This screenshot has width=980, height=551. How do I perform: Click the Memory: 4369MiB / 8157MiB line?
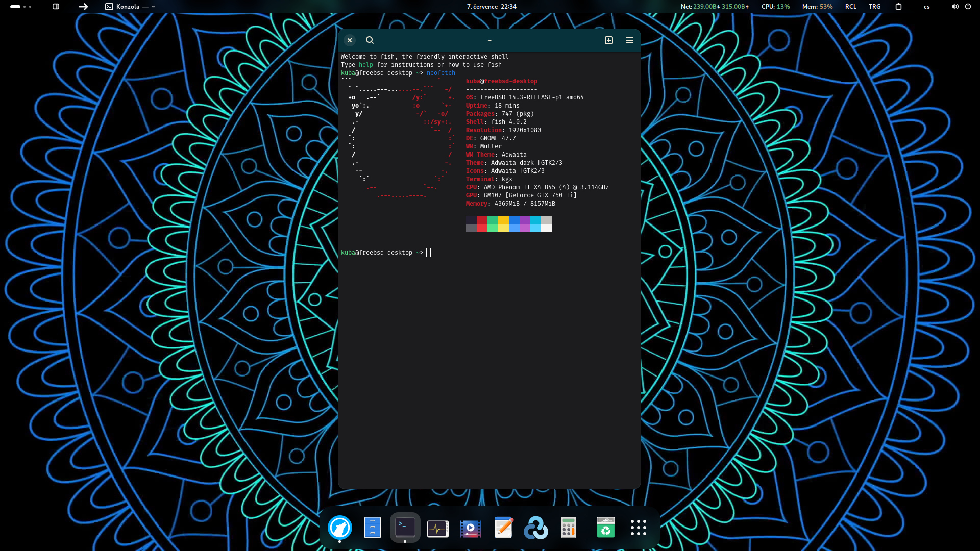click(510, 204)
